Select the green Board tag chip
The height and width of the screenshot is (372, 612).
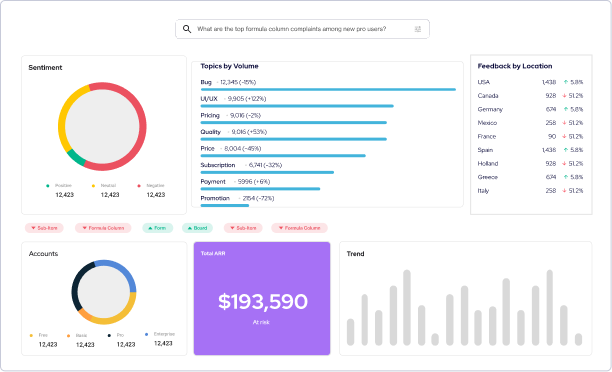point(197,228)
